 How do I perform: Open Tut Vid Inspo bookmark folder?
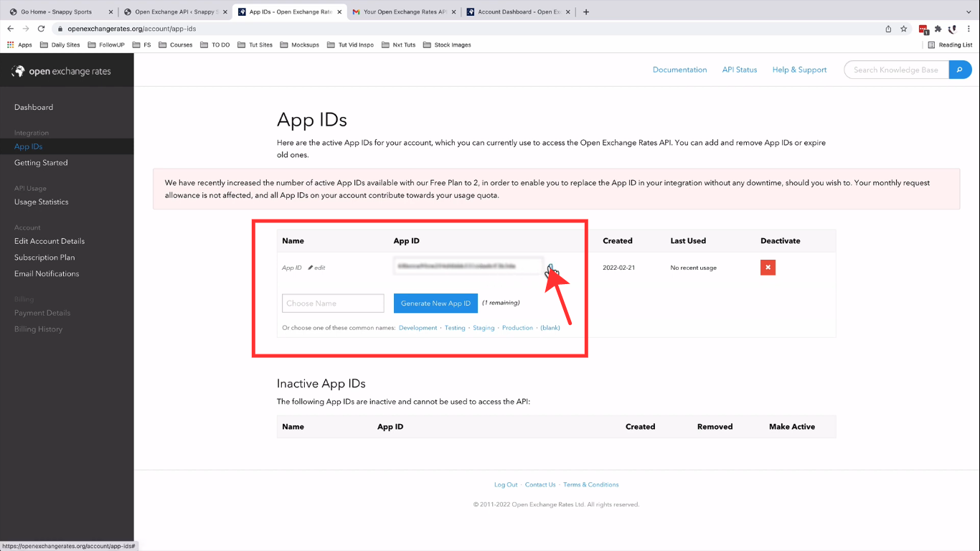click(350, 44)
